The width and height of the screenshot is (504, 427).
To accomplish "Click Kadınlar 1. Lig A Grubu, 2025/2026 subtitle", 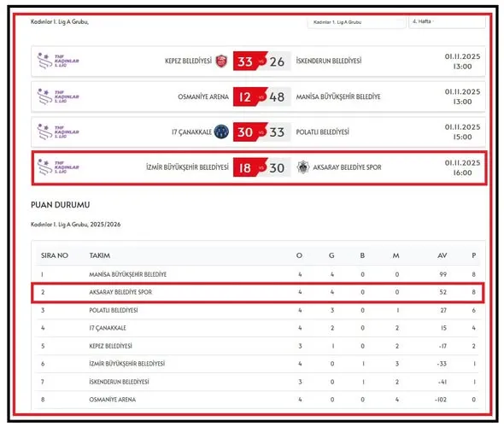I will click(75, 225).
